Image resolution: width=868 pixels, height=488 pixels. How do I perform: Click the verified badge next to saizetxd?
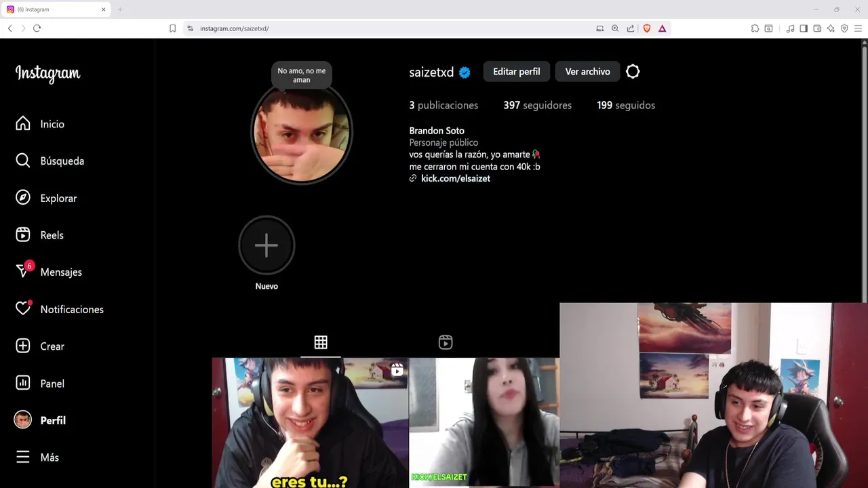click(x=465, y=73)
